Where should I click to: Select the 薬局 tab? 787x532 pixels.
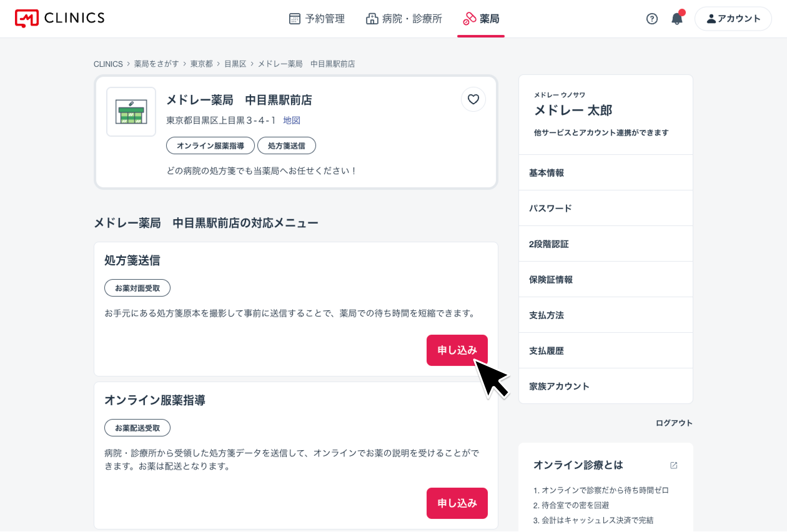coord(481,19)
